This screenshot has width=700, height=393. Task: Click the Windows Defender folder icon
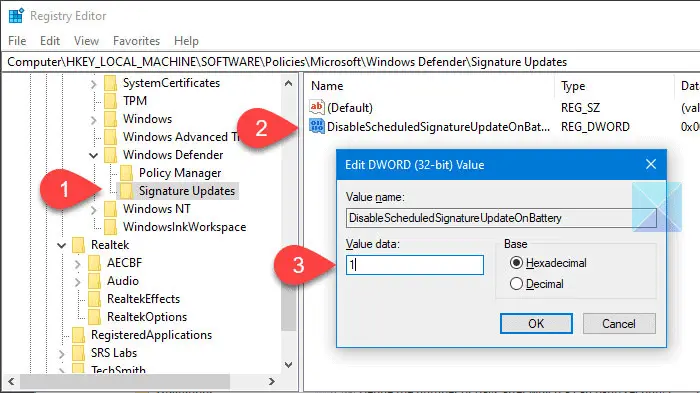tap(110, 155)
